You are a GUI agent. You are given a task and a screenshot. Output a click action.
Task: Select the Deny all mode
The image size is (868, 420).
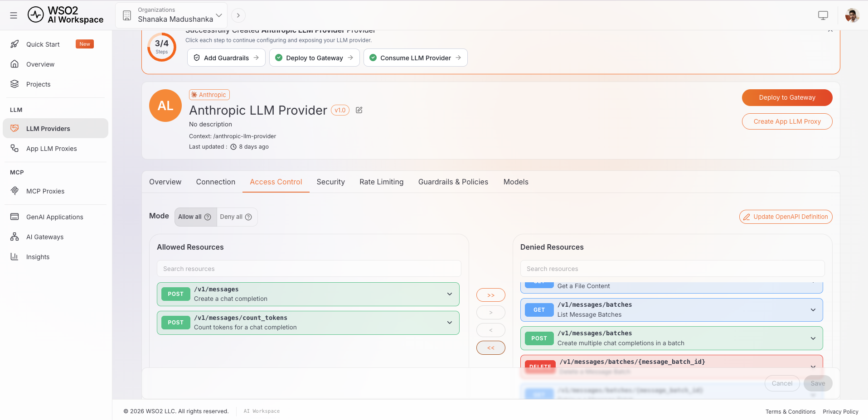click(x=236, y=217)
